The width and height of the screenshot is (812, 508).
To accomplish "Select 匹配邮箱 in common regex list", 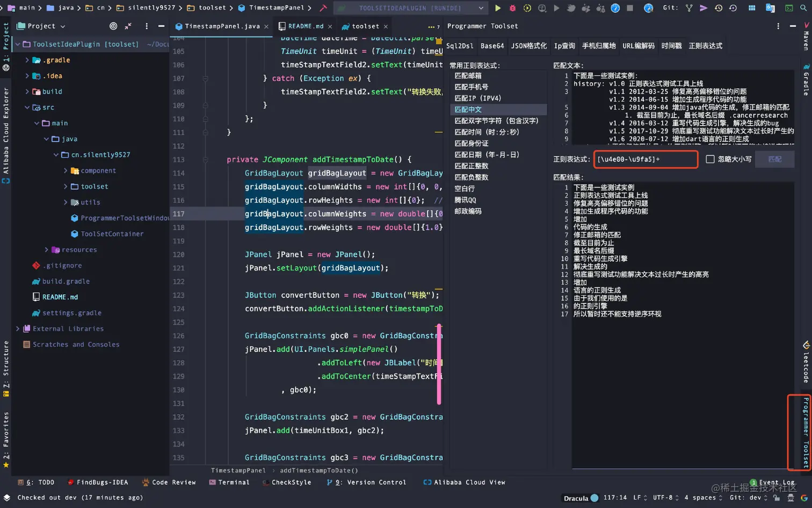I will (x=468, y=76).
